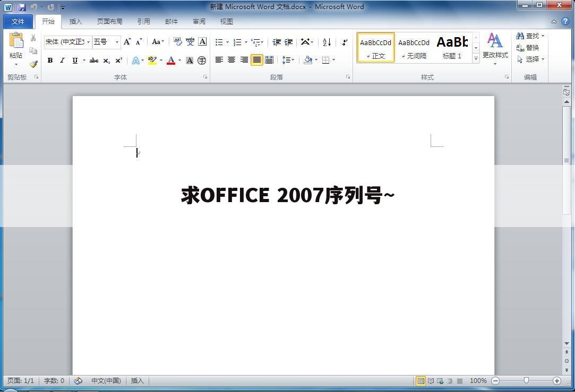Switch to the Insert tab
This screenshot has width=575, height=392.
75,22
